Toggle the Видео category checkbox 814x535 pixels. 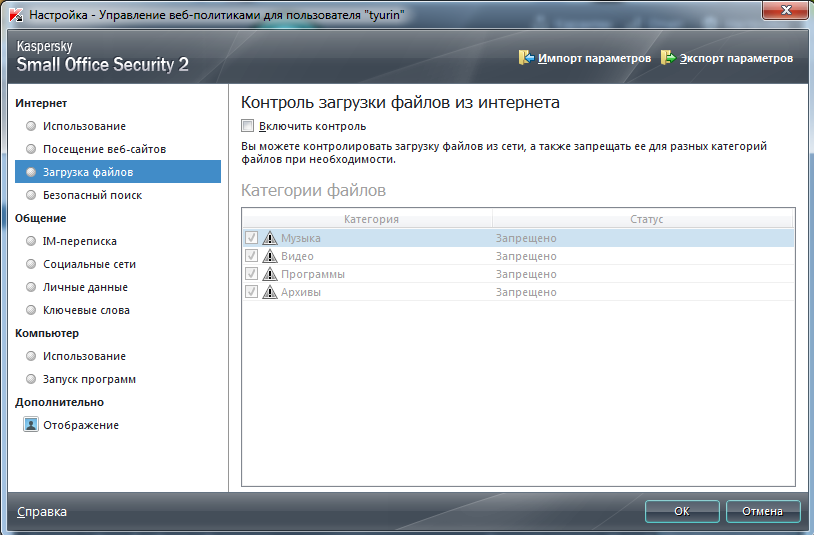[251, 256]
